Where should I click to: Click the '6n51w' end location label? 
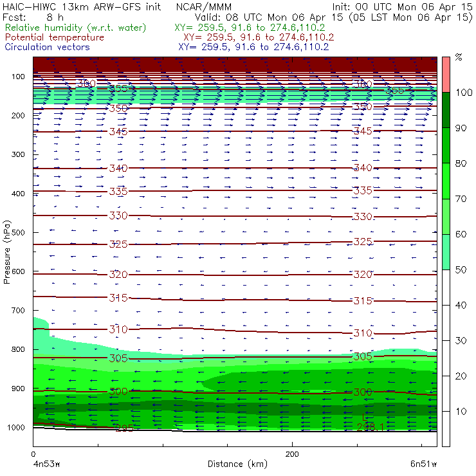(423, 464)
